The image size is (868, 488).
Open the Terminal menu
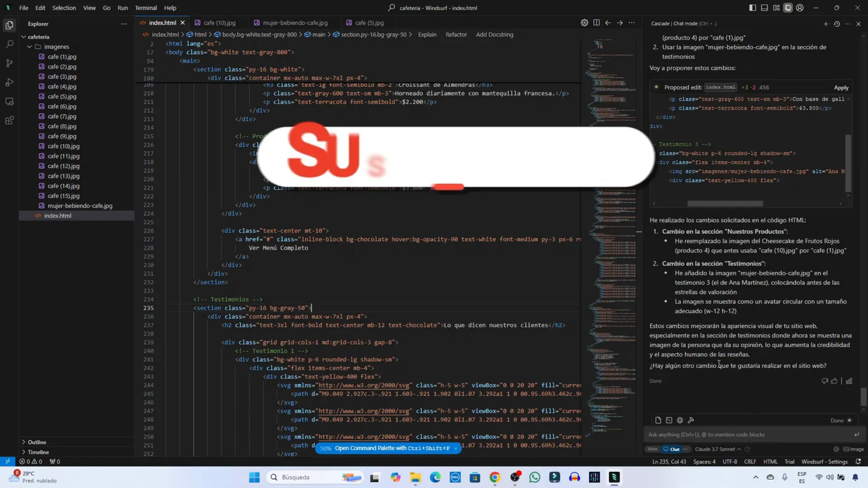point(145,8)
